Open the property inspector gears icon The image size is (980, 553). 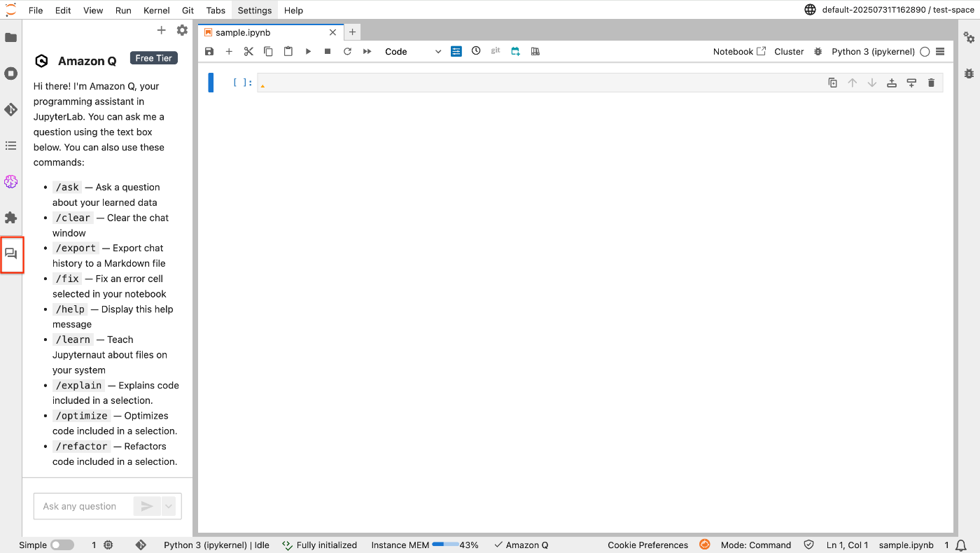pyautogui.click(x=969, y=37)
